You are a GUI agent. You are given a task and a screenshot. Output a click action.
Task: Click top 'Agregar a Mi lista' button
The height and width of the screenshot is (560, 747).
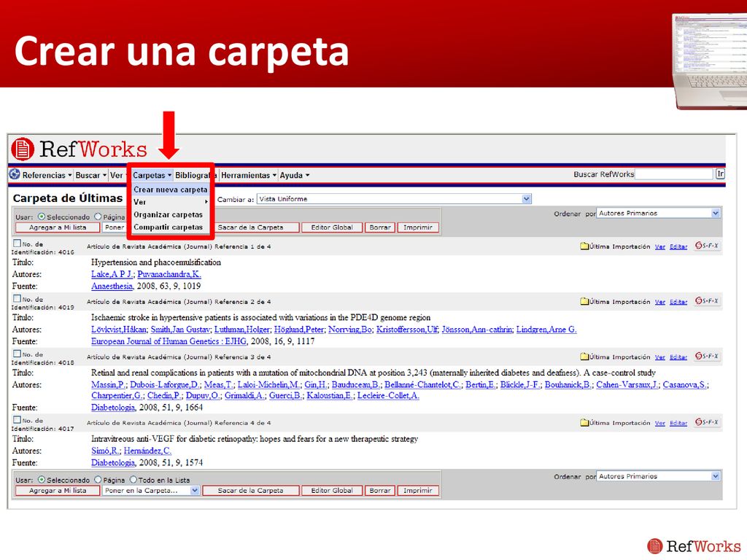coord(58,227)
